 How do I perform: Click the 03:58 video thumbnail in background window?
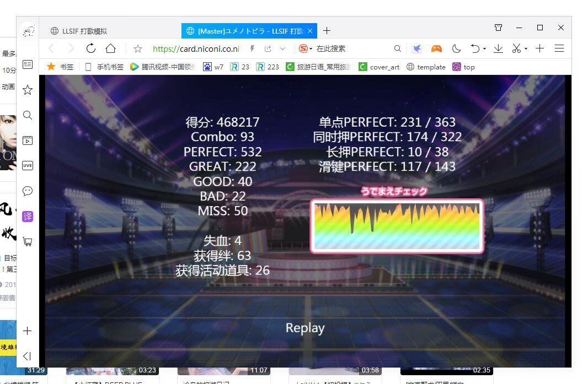pos(335,371)
